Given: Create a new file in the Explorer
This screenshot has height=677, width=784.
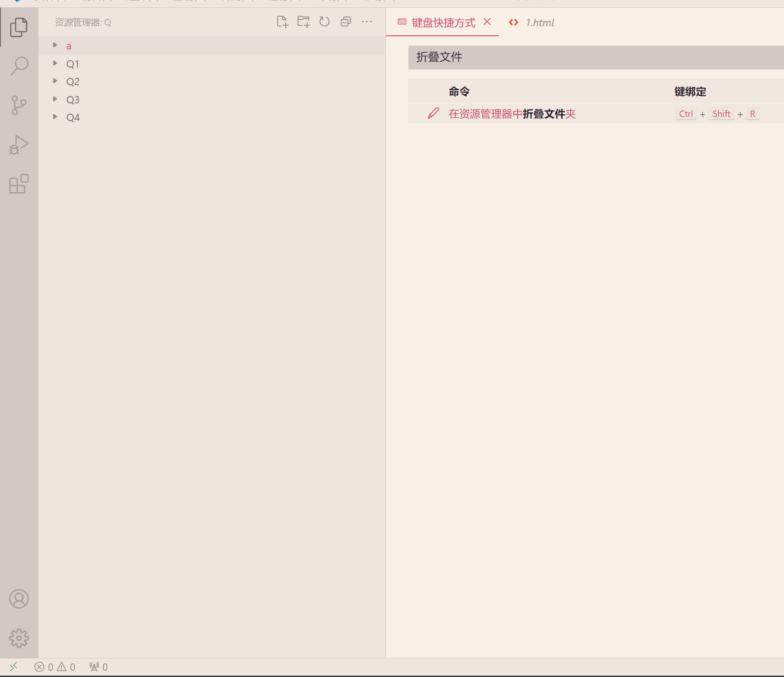Looking at the screenshot, I should click(x=282, y=21).
